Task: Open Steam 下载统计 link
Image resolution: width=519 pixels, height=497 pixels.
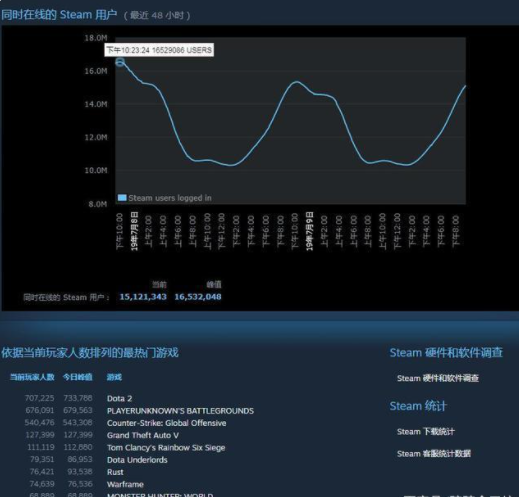Action: pyautogui.click(x=425, y=432)
